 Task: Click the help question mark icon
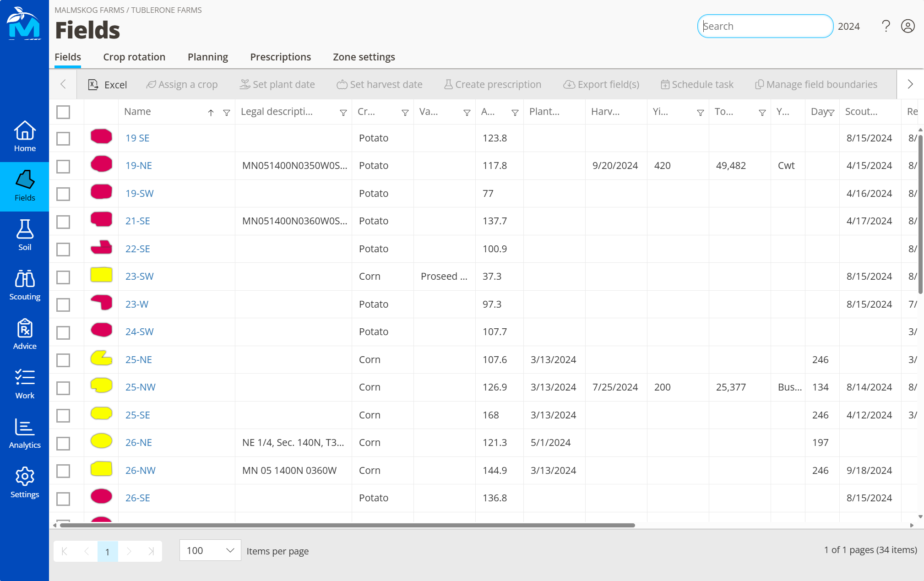(886, 26)
